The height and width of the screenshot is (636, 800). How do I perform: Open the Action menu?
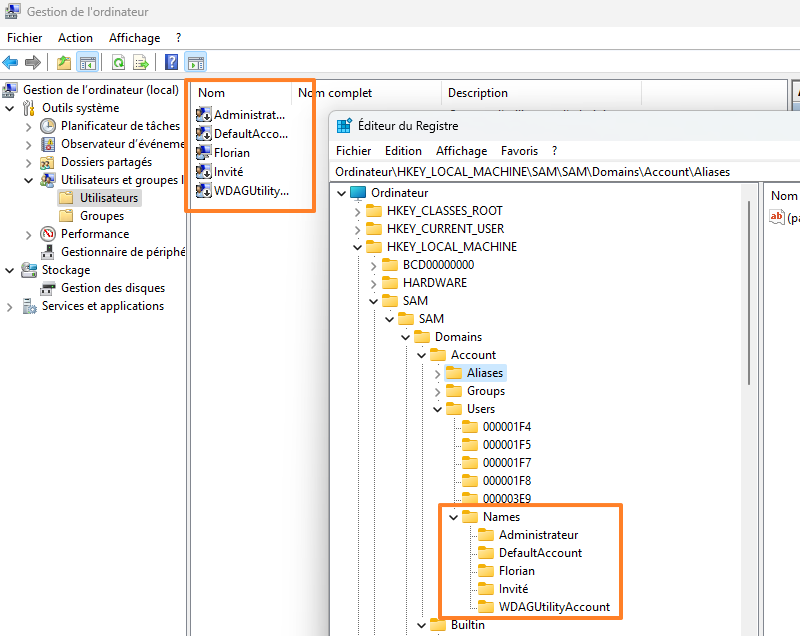(75, 38)
